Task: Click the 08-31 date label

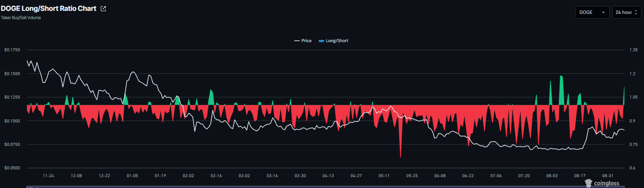Action: pos(608,176)
